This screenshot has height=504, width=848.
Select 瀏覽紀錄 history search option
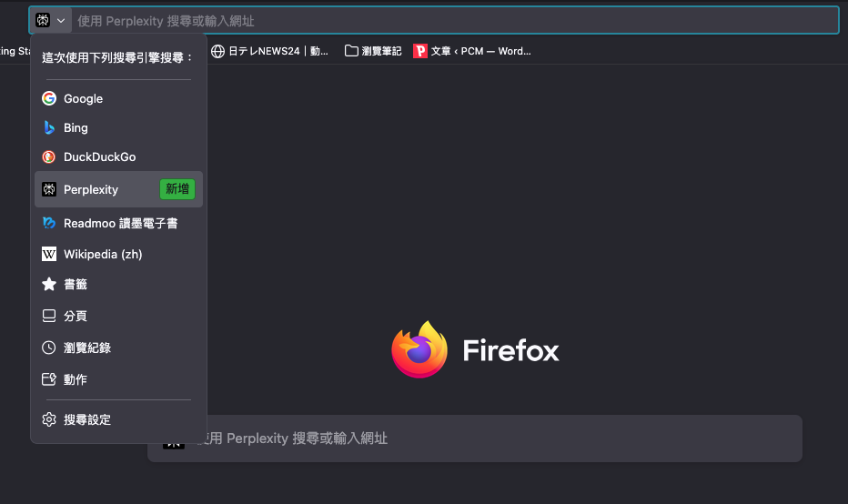pos(86,348)
